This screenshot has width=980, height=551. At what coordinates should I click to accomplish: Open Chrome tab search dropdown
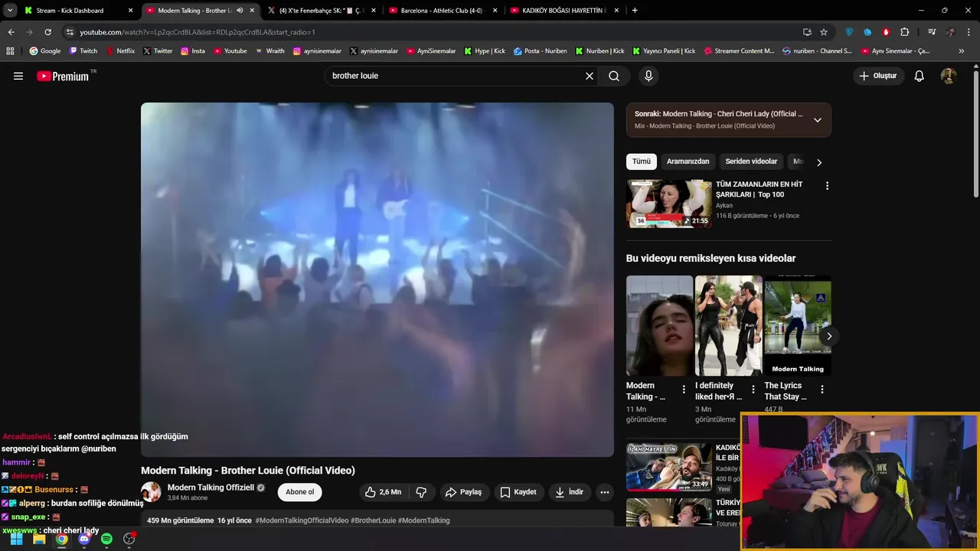(10, 11)
